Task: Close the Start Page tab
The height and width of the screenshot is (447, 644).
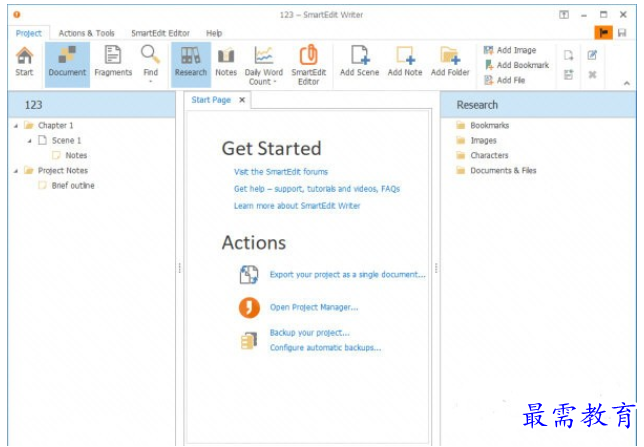Action: (x=242, y=100)
